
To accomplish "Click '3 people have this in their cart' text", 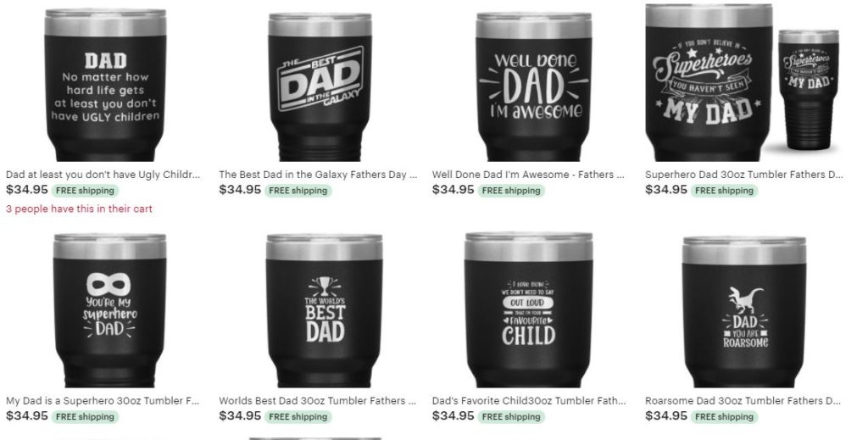I will [79, 209].
